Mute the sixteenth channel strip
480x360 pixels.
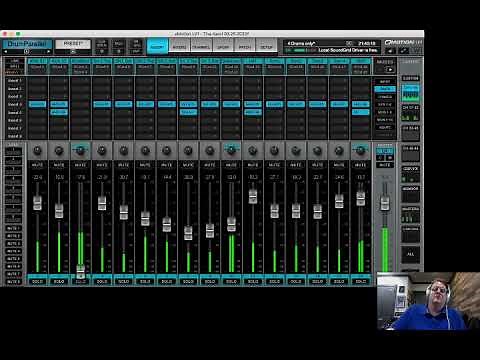tap(361, 165)
